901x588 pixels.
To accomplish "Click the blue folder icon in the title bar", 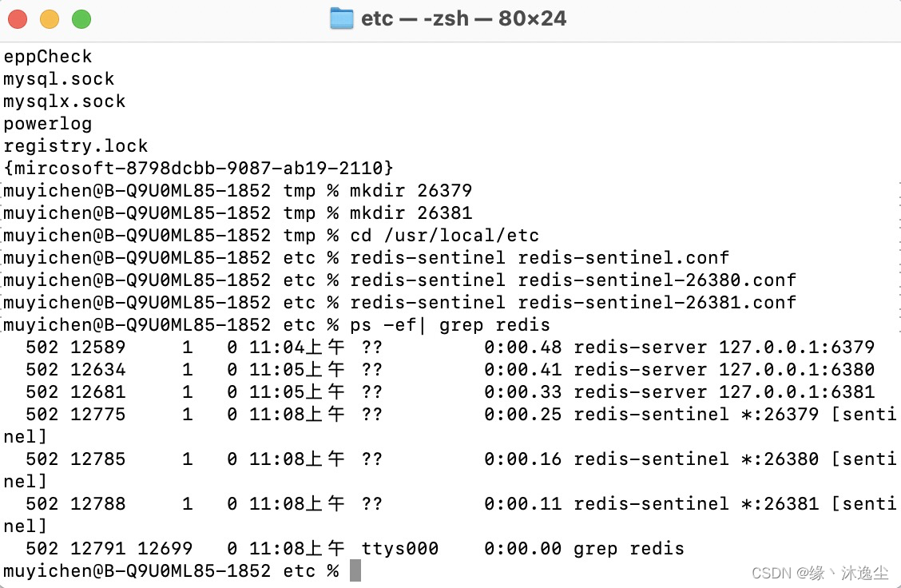I will coord(342,18).
